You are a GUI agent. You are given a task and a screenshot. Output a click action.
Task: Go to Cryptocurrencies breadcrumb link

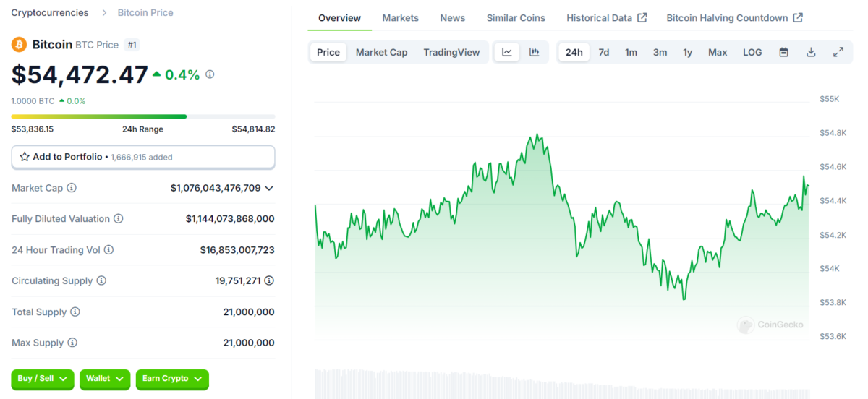tap(50, 13)
